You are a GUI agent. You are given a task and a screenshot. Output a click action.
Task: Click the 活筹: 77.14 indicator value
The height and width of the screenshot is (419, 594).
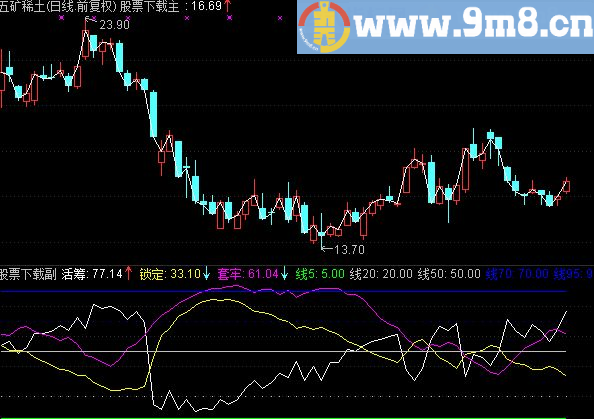coord(92,274)
